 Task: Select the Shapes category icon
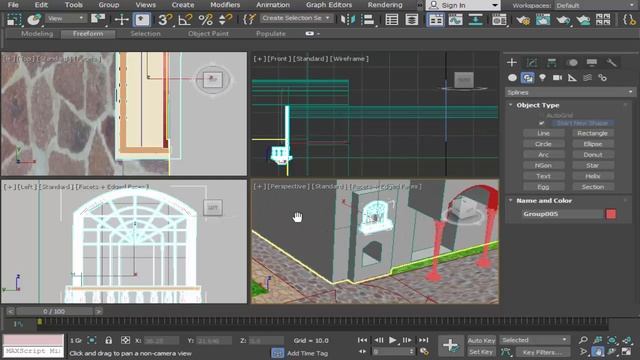[x=527, y=78]
